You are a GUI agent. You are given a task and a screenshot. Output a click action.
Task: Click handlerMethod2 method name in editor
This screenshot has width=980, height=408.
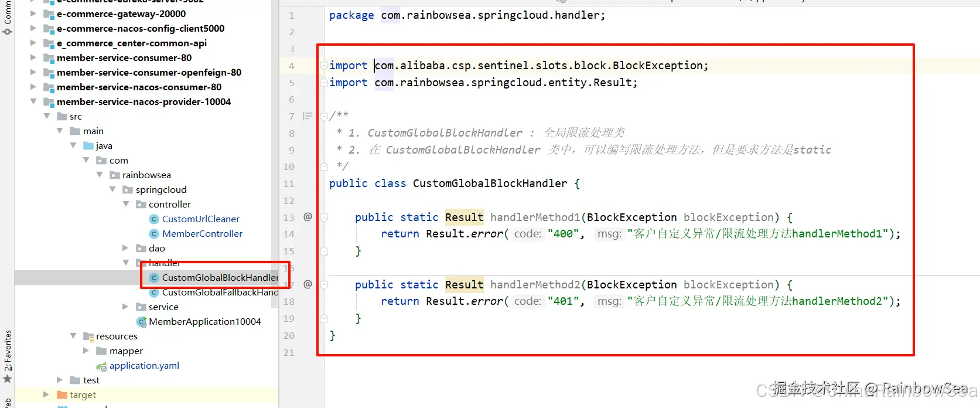(x=535, y=284)
